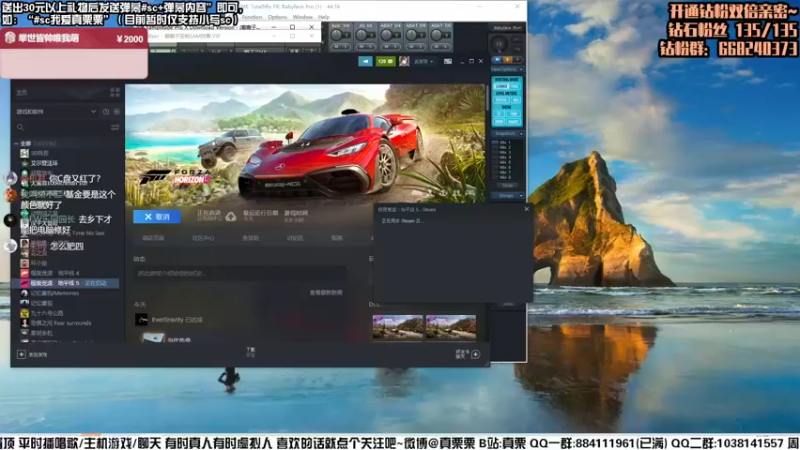Mute the AS 1/2 channel in TotalMix

[362, 47]
